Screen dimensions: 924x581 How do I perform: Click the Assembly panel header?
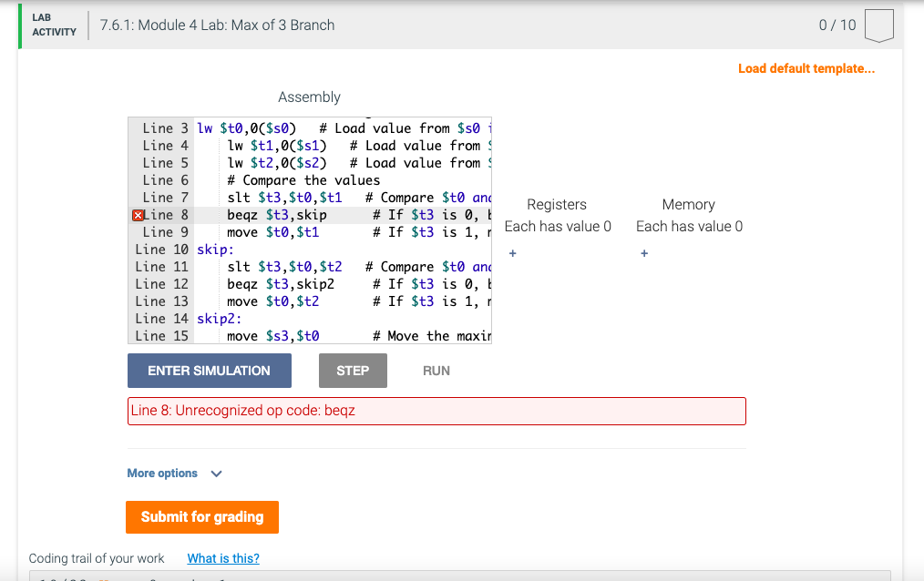309,97
